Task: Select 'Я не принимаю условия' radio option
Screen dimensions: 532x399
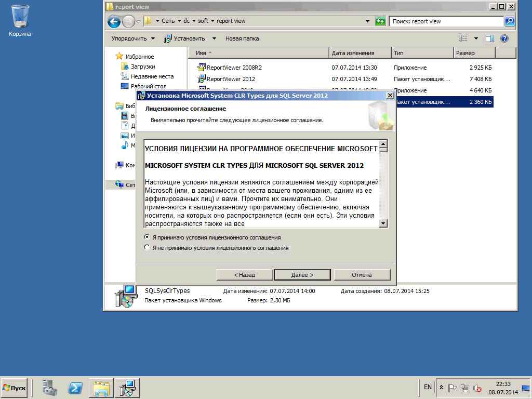Action: (147, 247)
